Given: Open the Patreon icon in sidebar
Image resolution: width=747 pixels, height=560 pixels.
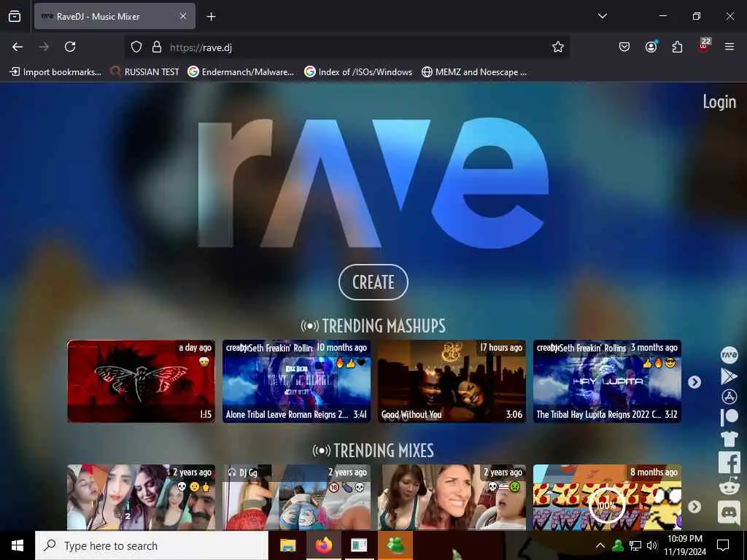Looking at the screenshot, I should coord(729,417).
